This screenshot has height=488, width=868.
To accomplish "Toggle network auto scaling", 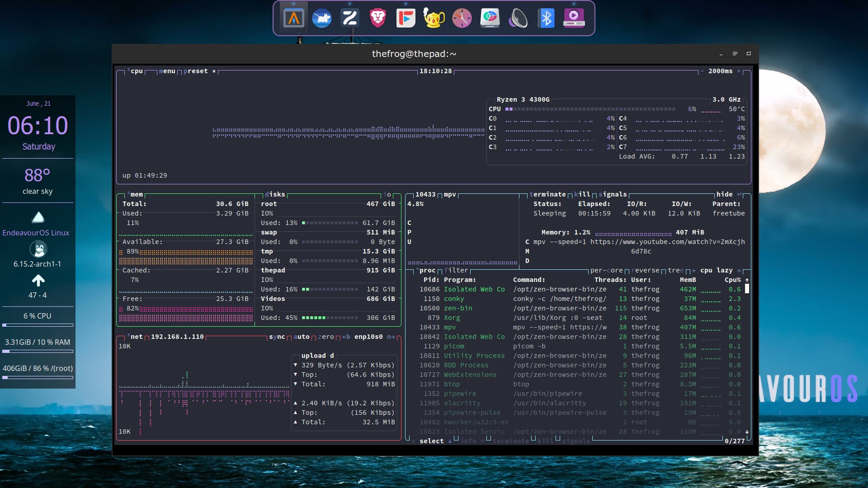I will 302,337.
